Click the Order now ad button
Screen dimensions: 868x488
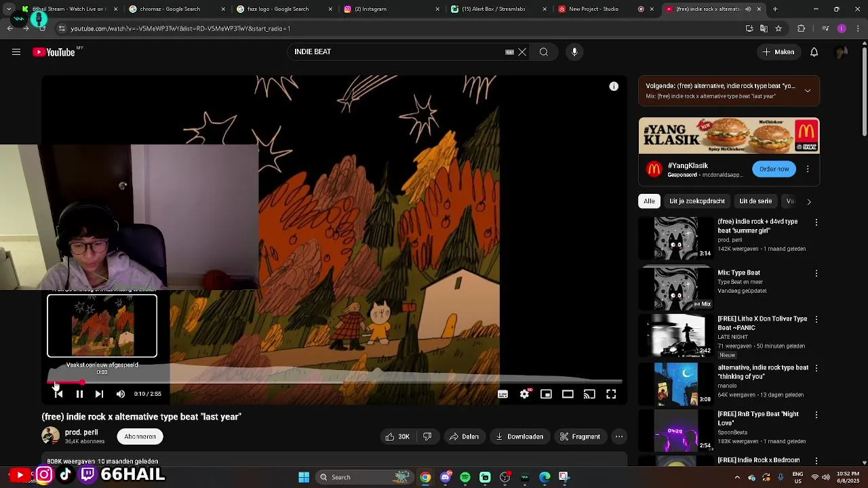click(x=774, y=169)
